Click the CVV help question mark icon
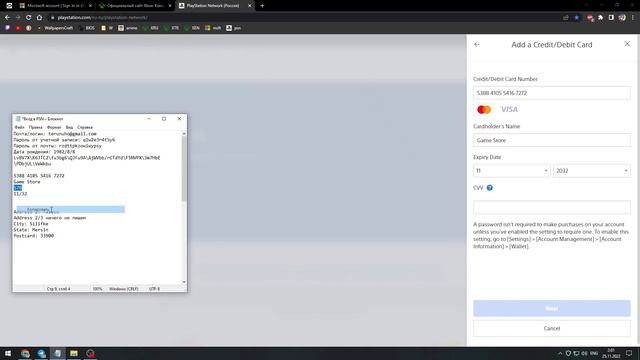 (489, 188)
